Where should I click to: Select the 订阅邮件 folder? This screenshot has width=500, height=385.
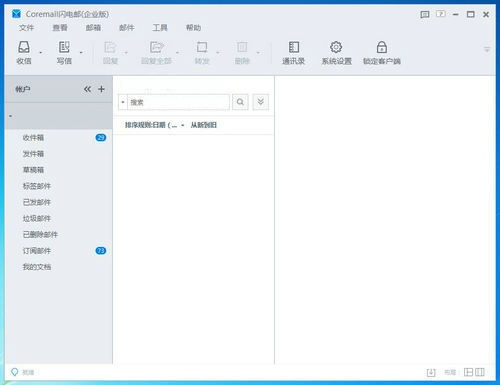point(59,251)
